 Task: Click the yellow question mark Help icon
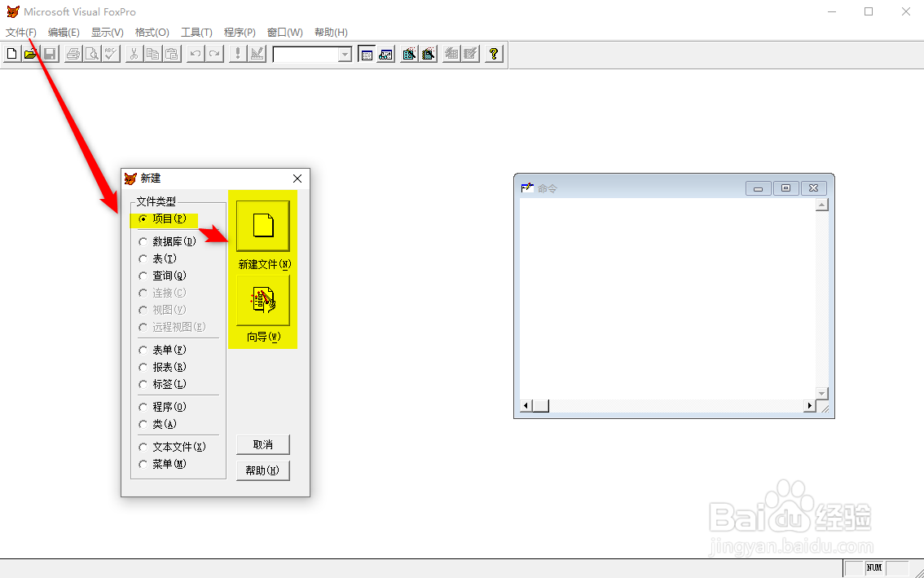click(x=494, y=55)
